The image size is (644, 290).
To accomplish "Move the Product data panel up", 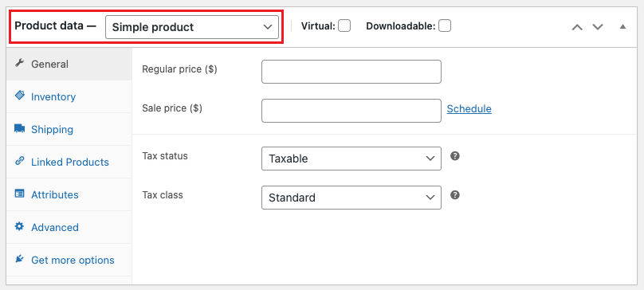I will tap(577, 27).
